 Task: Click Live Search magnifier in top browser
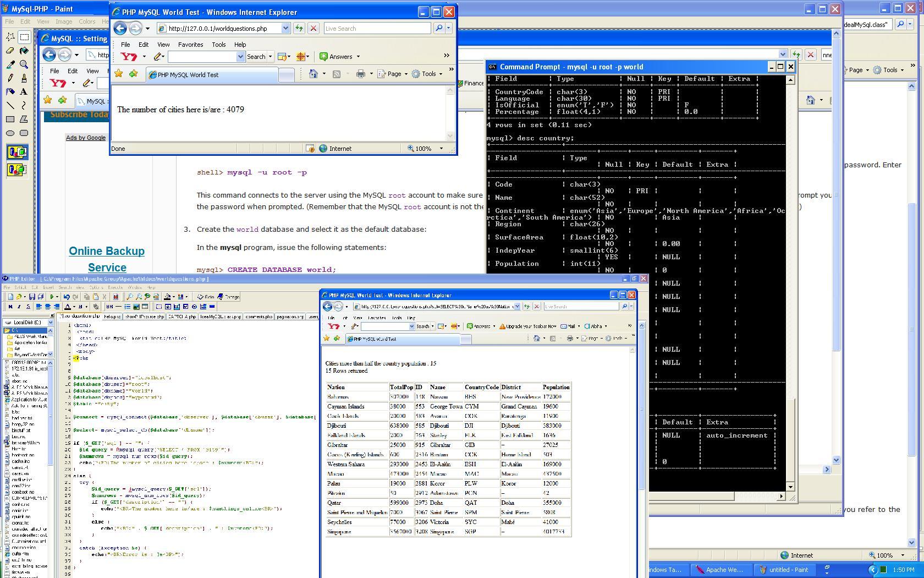pos(439,28)
